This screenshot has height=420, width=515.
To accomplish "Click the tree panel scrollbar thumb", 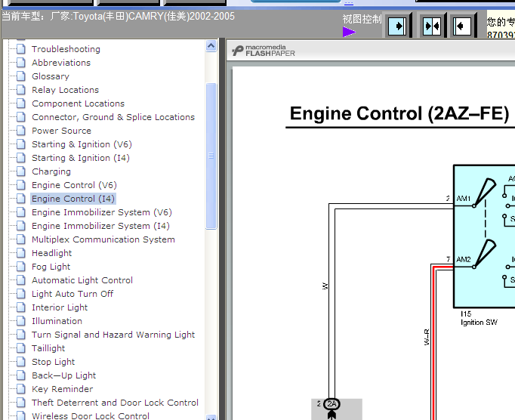I will pyautogui.click(x=211, y=156).
